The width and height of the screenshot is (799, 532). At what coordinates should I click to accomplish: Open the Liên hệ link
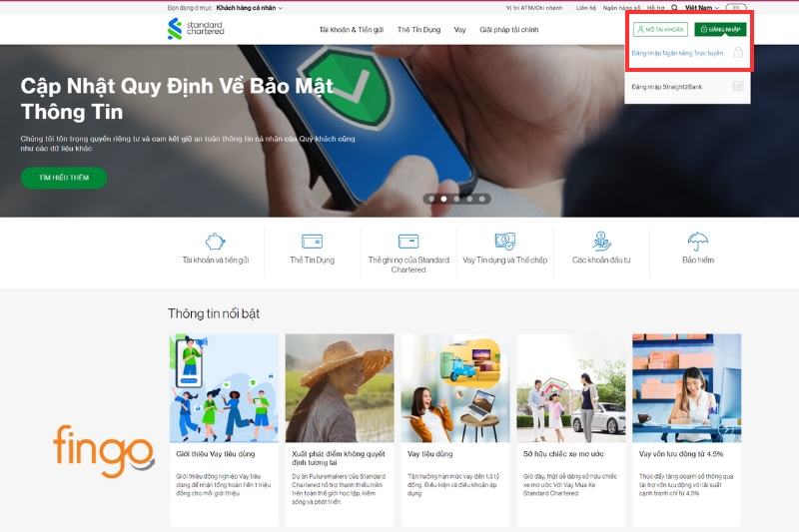(585, 8)
